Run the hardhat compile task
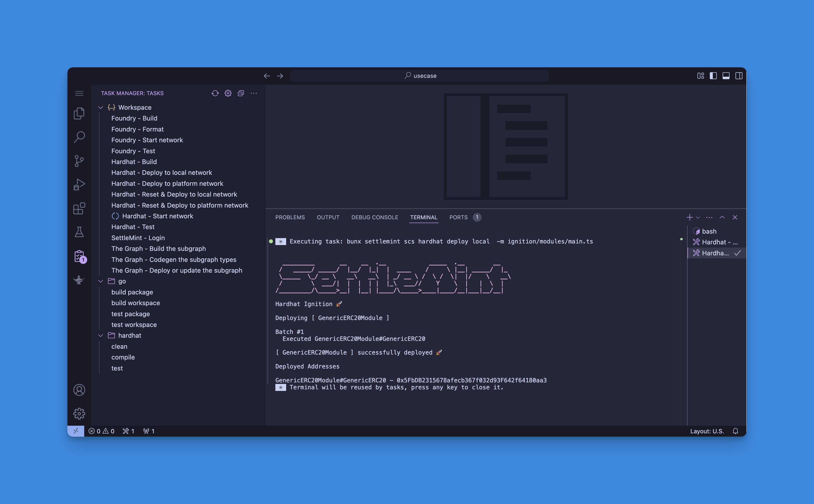The image size is (814, 504). point(123,357)
